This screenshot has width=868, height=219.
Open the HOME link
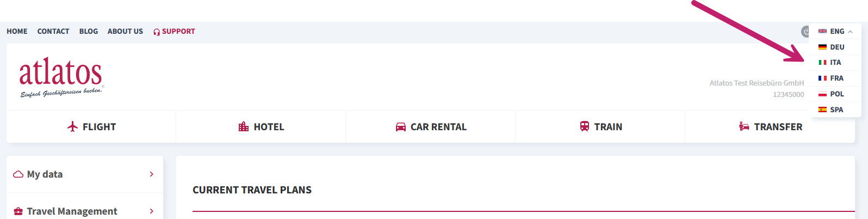(x=17, y=32)
